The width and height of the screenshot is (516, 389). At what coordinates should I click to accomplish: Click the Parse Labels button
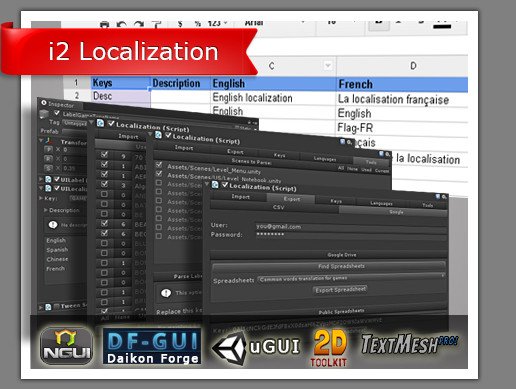click(x=178, y=276)
